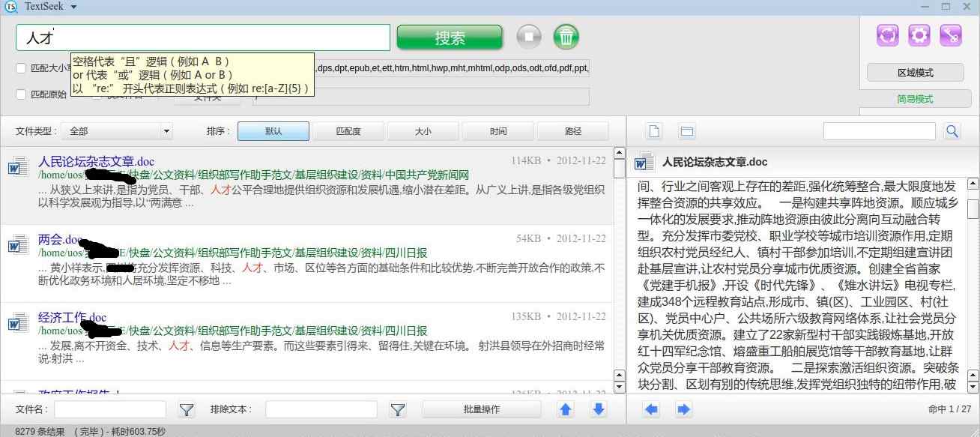Toggle the 匹配大小写 checkbox

(x=21, y=69)
